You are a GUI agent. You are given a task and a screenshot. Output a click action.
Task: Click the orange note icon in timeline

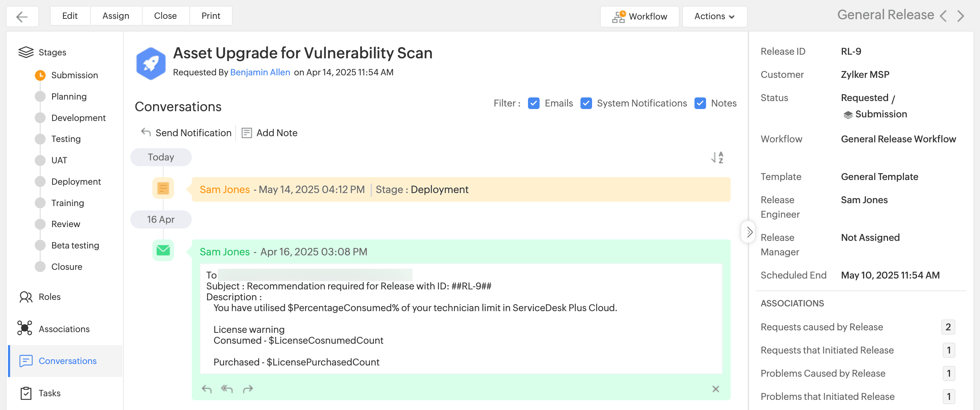pos(163,188)
